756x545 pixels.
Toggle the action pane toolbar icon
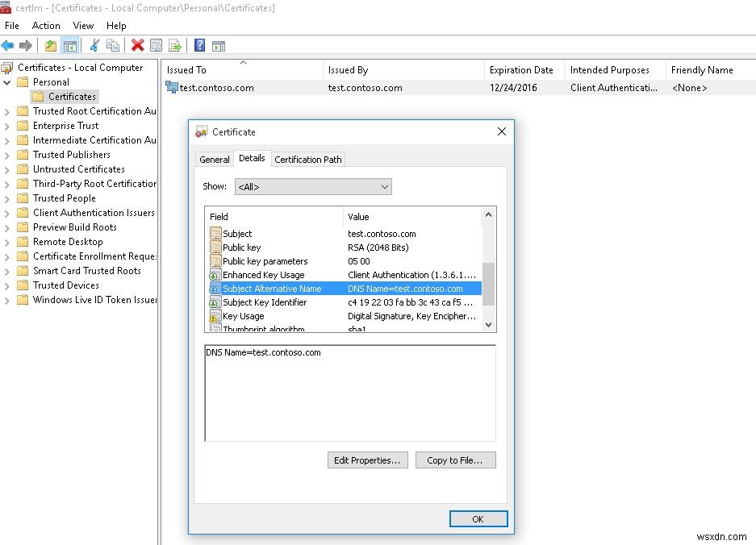point(219,45)
